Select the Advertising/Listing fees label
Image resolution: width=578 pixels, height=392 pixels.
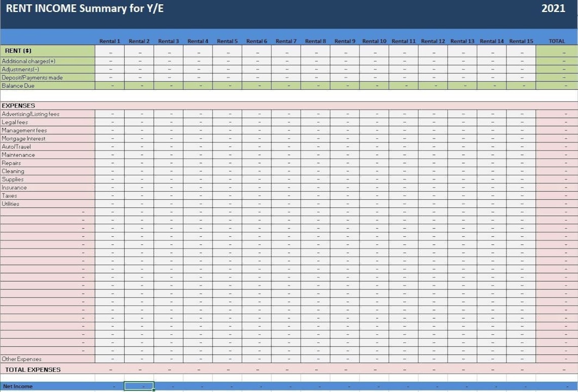coord(31,114)
